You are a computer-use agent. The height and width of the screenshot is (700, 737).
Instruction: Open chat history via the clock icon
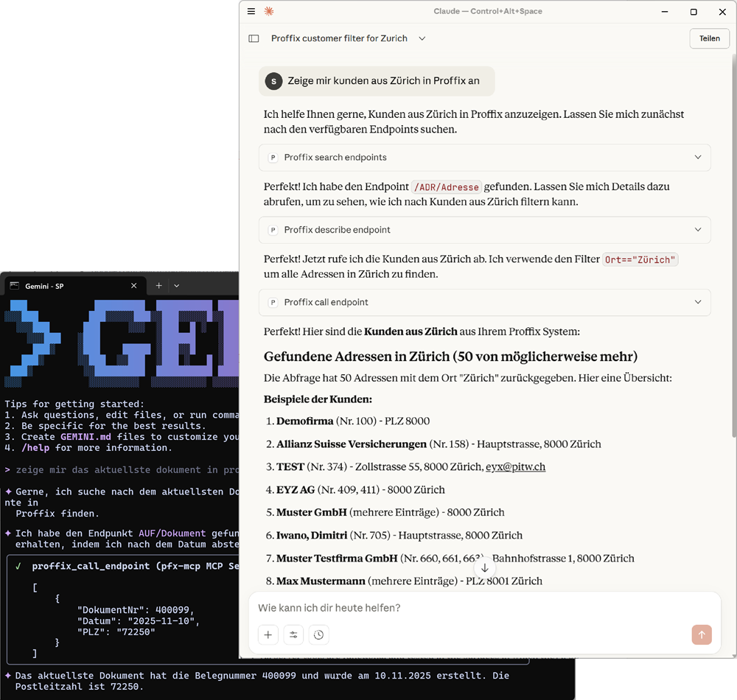pyautogui.click(x=318, y=634)
